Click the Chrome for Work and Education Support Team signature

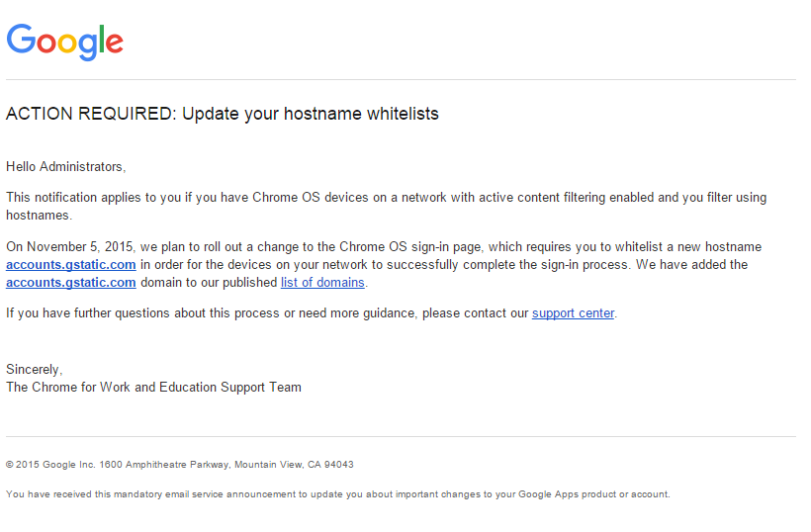click(x=153, y=388)
